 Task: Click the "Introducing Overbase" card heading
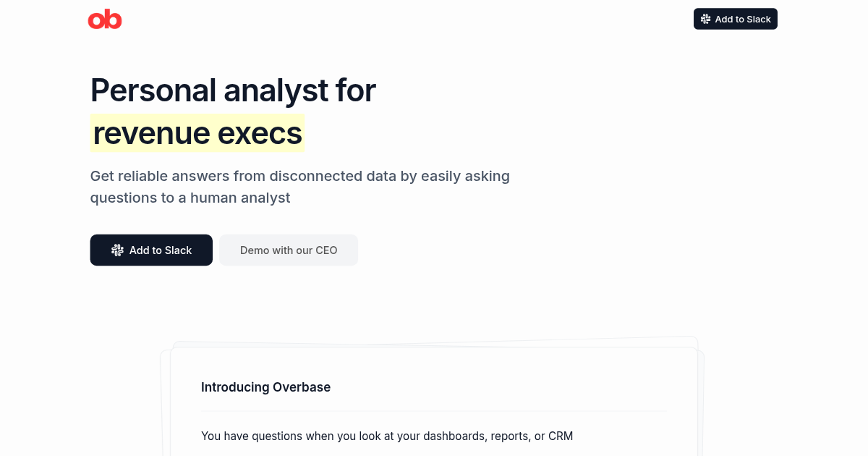click(x=265, y=387)
